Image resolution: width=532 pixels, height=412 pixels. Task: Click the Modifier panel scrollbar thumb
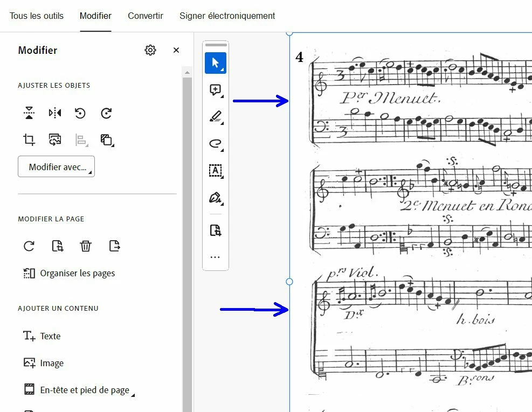(x=187, y=244)
